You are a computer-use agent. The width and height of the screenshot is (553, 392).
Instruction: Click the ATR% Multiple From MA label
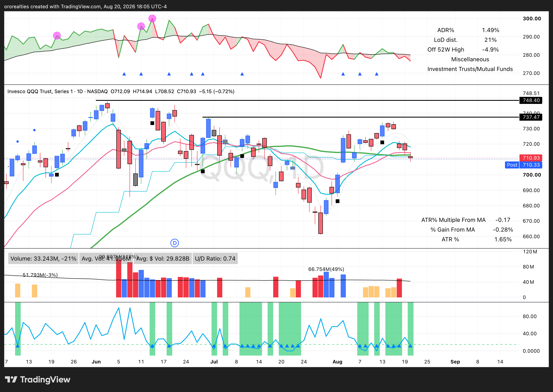[x=453, y=220]
